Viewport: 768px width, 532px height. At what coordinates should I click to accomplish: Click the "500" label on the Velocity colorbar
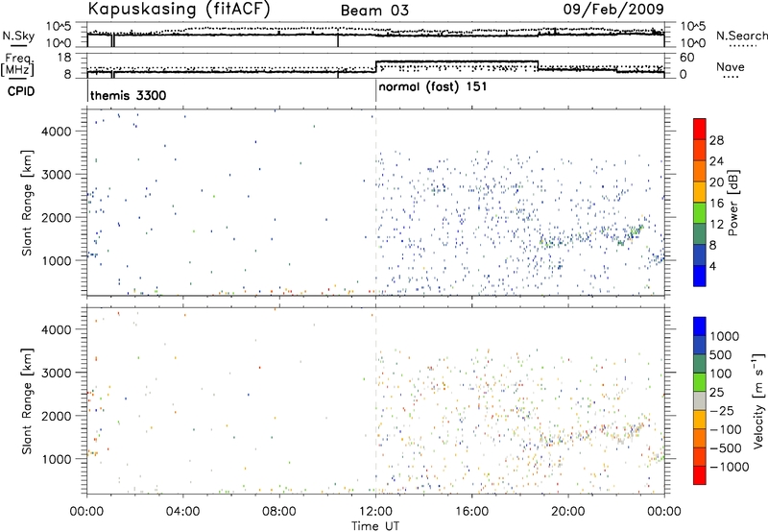720,354
